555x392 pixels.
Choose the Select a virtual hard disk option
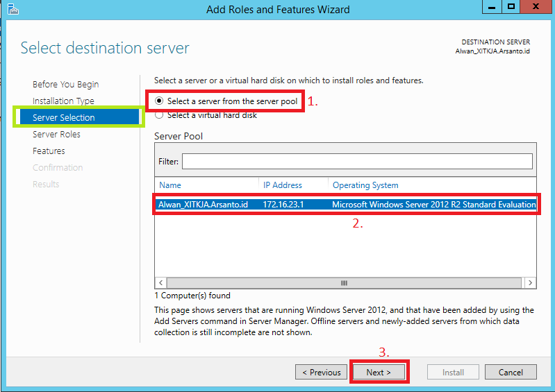(x=206, y=115)
